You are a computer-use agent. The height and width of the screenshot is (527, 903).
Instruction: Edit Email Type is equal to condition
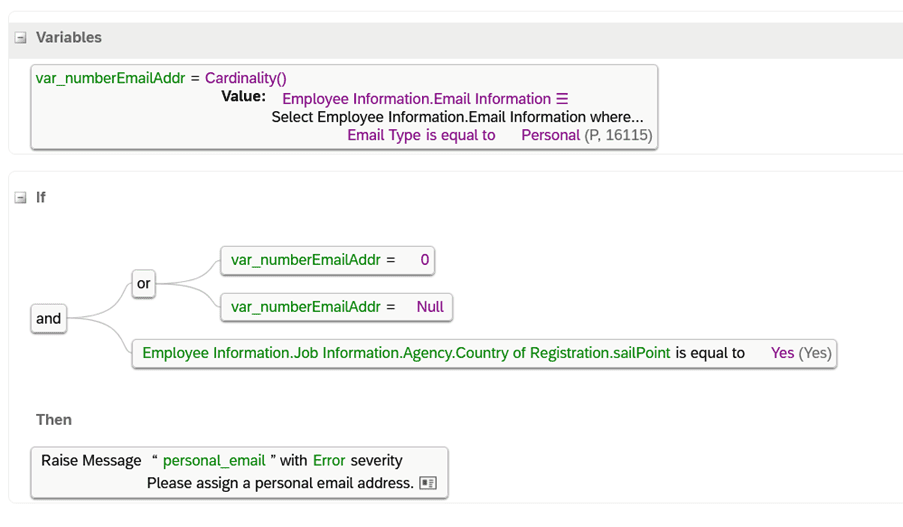click(421, 135)
